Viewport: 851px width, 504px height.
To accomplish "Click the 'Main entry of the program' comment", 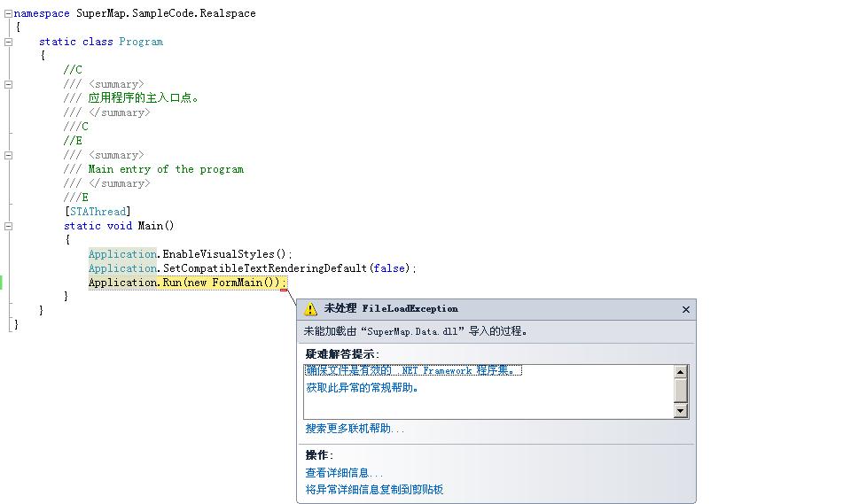I will click(166, 169).
